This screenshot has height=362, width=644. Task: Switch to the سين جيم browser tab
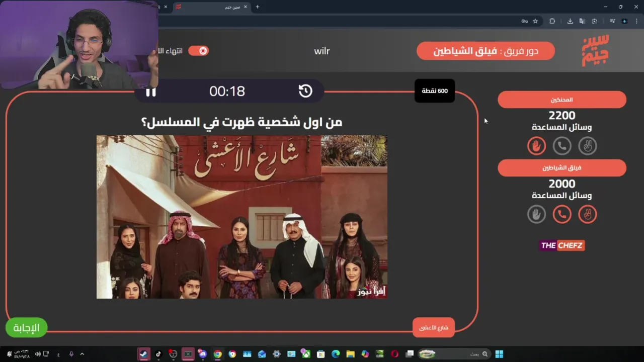pos(211,7)
